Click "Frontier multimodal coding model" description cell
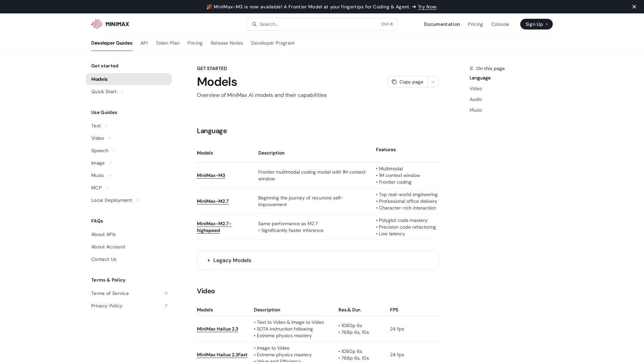 [312, 175]
